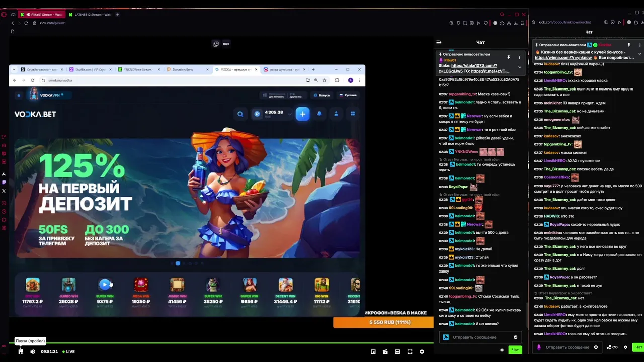Viewport: 644px width, 362px height.
Task: Focus the popout chat message input
Action: click(x=566, y=347)
